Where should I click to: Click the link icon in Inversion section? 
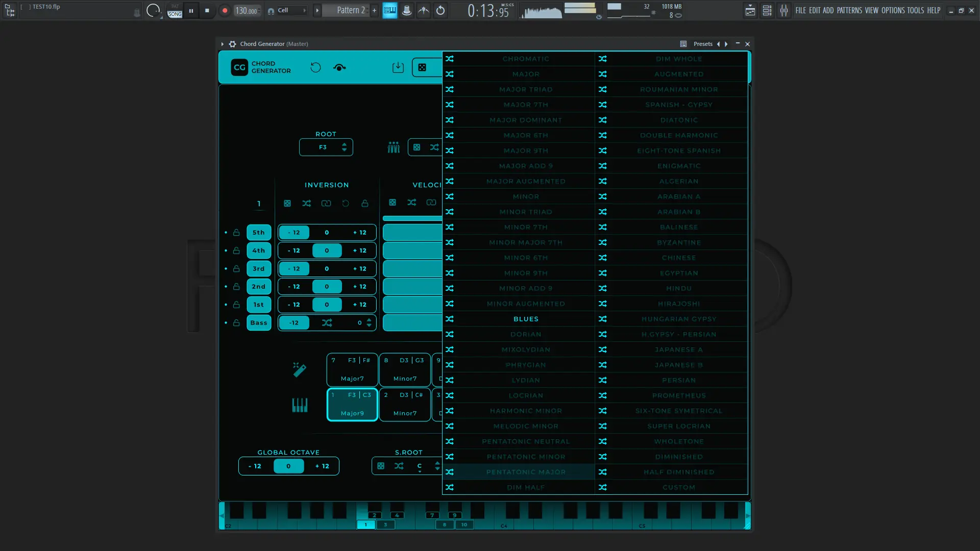[x=326, y=203]
